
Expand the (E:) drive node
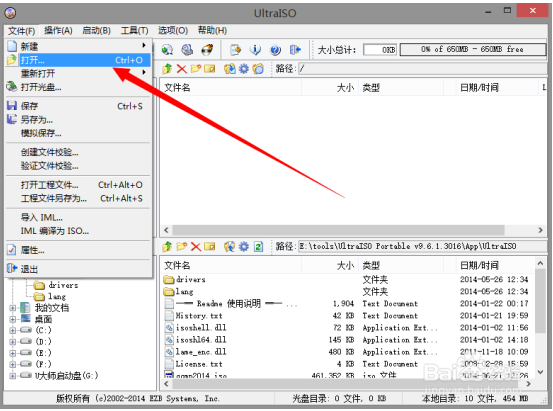tap(13, 353)
